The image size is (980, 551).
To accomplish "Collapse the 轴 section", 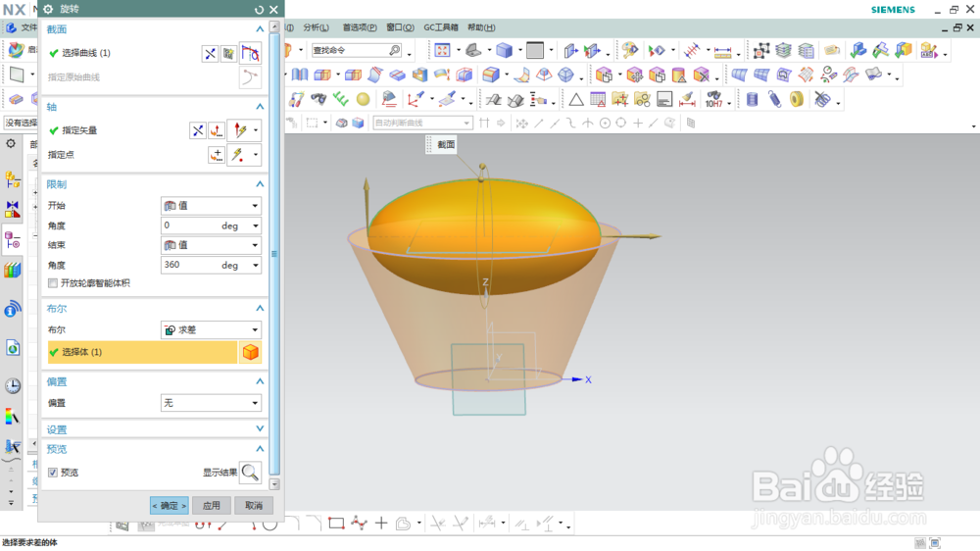I will [260, 106].
